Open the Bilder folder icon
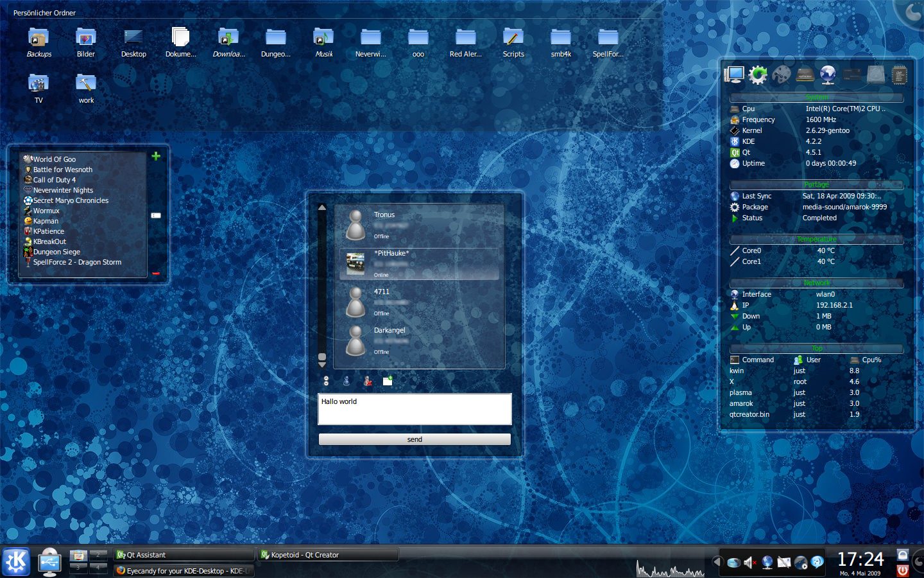 point(86,38)
